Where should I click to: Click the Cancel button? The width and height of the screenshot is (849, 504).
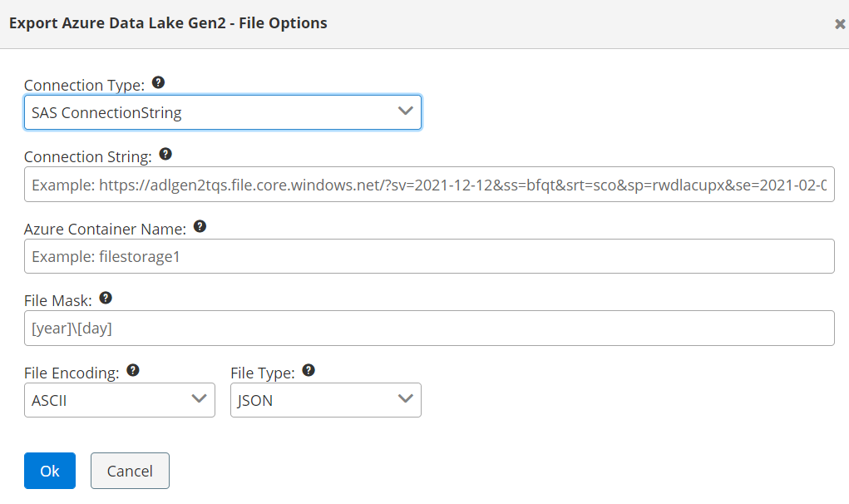tap(130, 471)
